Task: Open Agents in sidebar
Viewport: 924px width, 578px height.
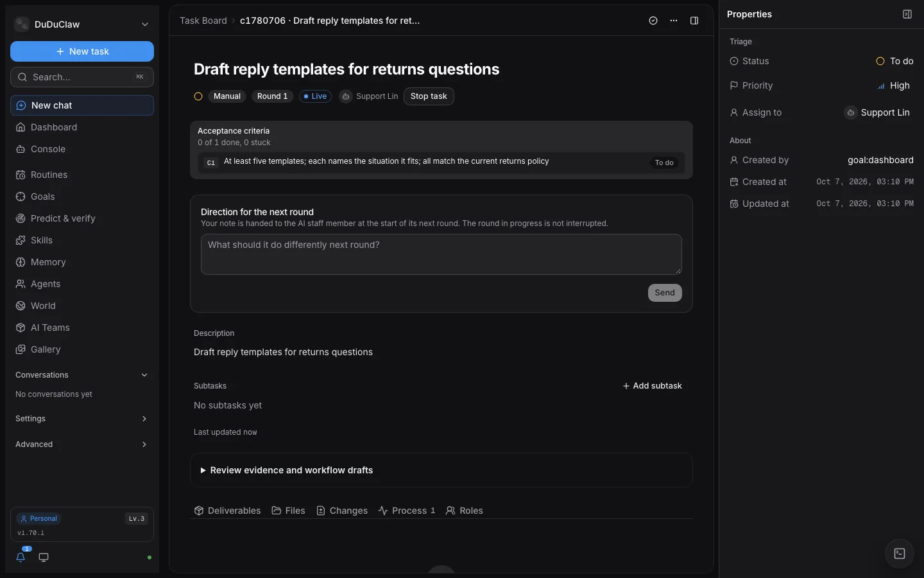Action: [x=82, y=284]
